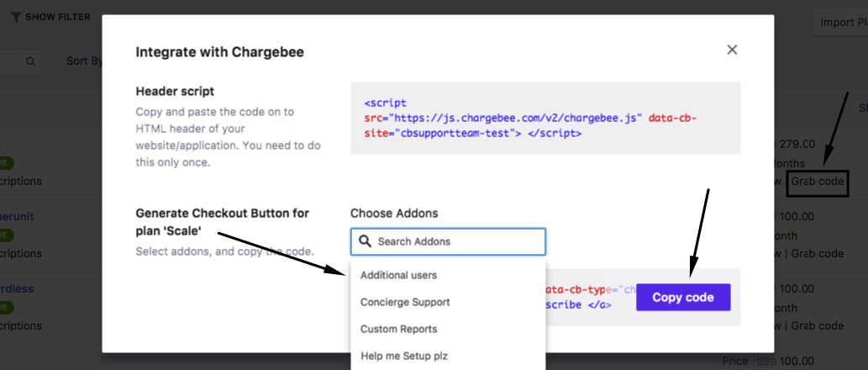Click the magnifier icon in Search Addons

click(365, 241)
